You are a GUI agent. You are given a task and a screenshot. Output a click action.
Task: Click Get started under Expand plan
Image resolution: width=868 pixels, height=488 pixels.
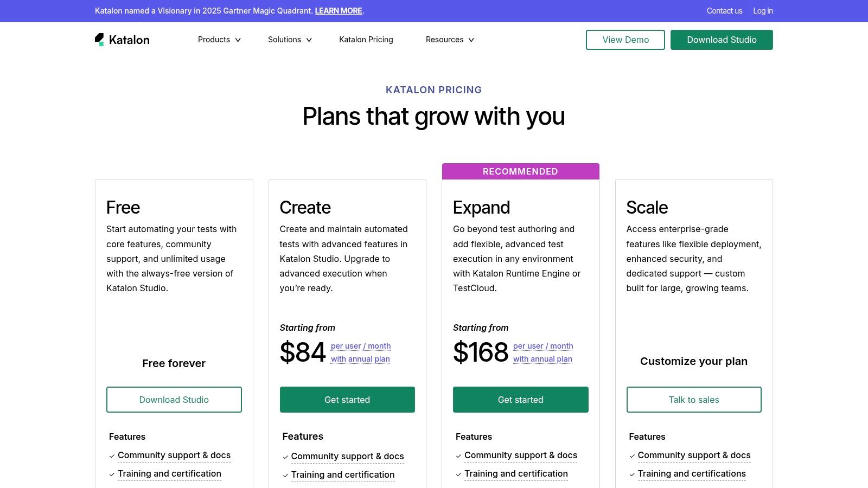coord(520,400)
